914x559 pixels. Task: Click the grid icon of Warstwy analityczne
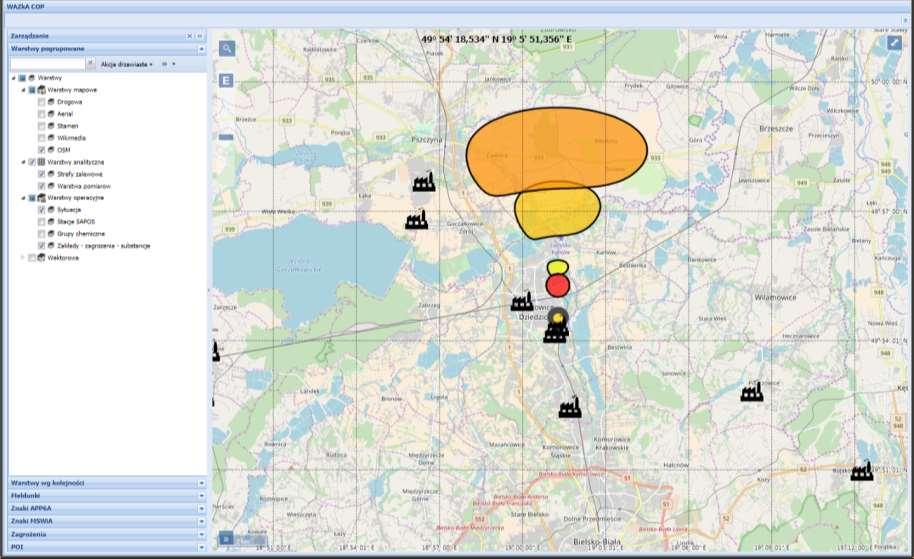point(41,162)
